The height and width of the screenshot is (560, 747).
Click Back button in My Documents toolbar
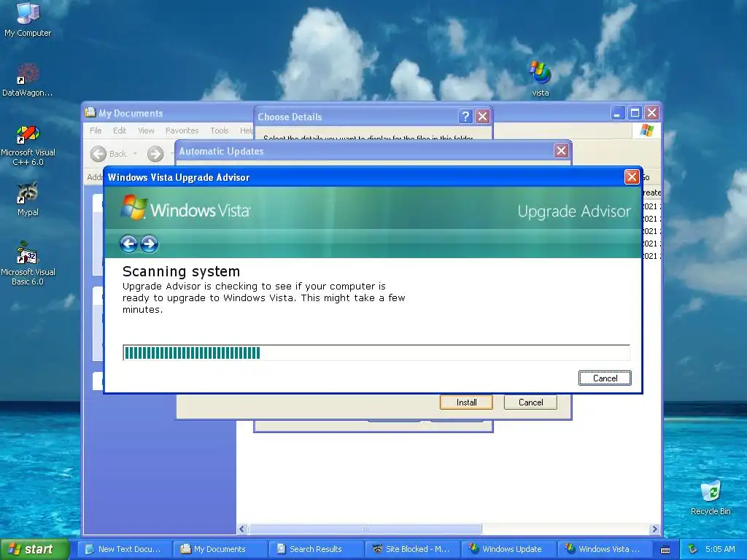click(x=109, y=154)
